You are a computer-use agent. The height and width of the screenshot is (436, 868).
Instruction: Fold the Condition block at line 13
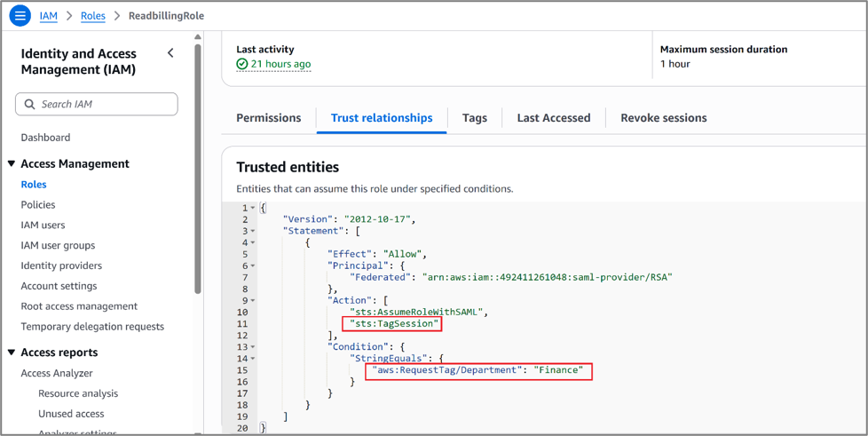pos(252,347)
